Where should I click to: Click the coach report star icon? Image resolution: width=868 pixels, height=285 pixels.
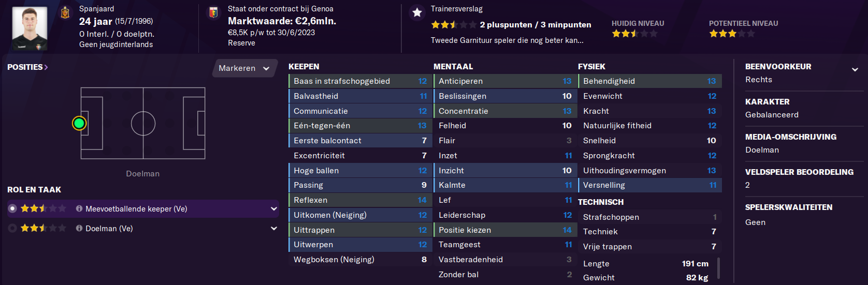[417, 12]
